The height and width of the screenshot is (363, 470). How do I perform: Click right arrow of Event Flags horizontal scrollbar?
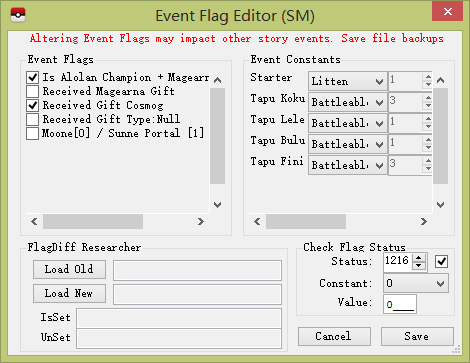click(201, 221)
